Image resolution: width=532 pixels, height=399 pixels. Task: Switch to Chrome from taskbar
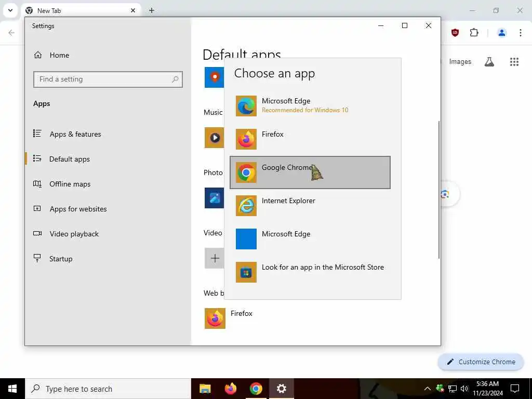tap(256, 389)
